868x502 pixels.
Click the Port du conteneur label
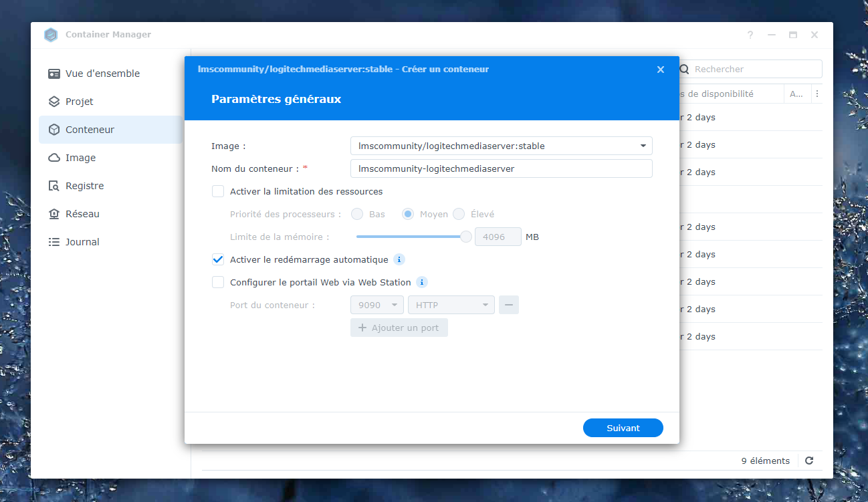point(272,305)
